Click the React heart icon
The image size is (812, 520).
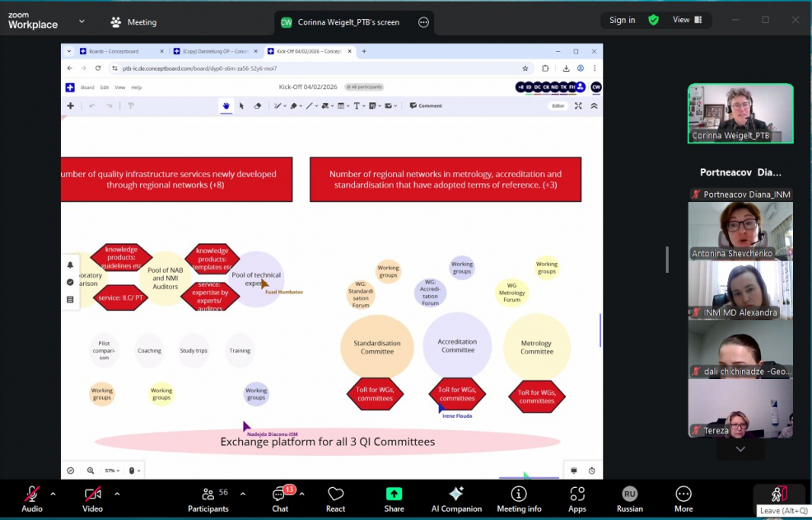point(335,497)
